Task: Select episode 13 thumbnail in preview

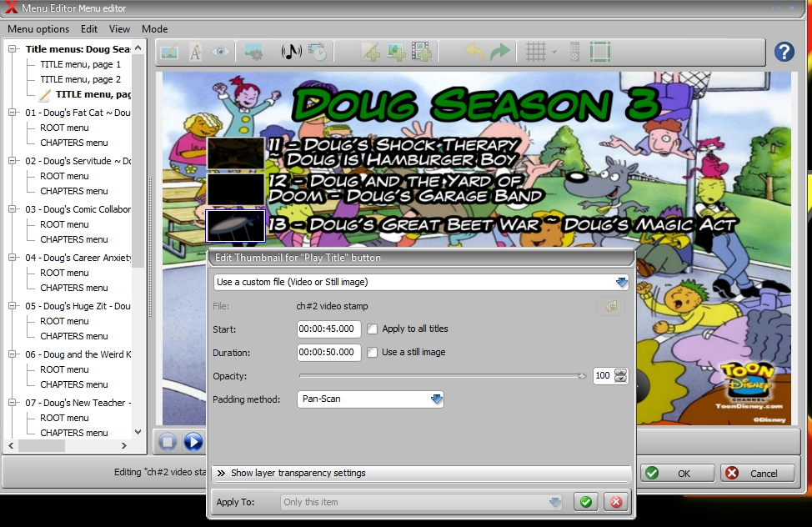Action: [x=236, y=226]
